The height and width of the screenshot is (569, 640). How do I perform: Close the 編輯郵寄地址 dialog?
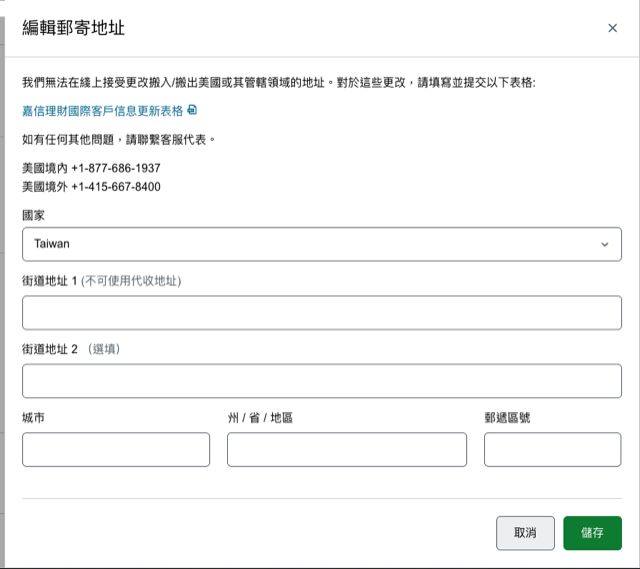point(612,28)
